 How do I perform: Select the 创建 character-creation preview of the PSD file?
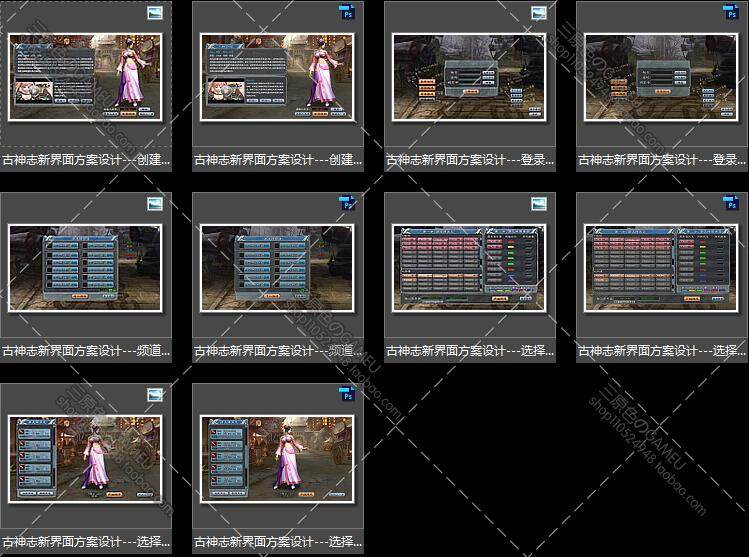pos(278,77)
